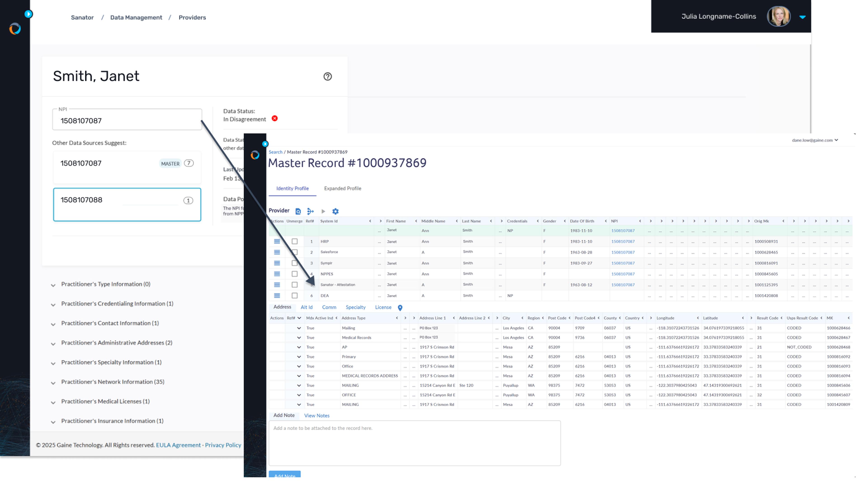Check Unmerge box for DEA row

point(295,295)
